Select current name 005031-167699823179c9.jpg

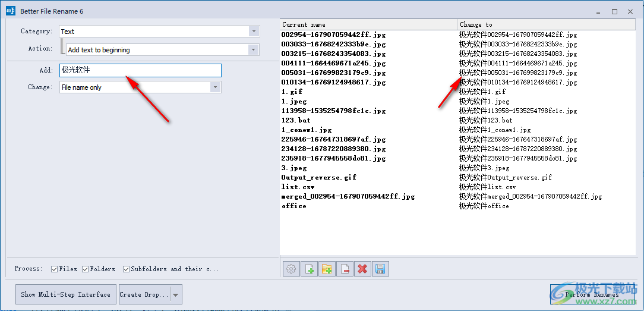[333, 73]
